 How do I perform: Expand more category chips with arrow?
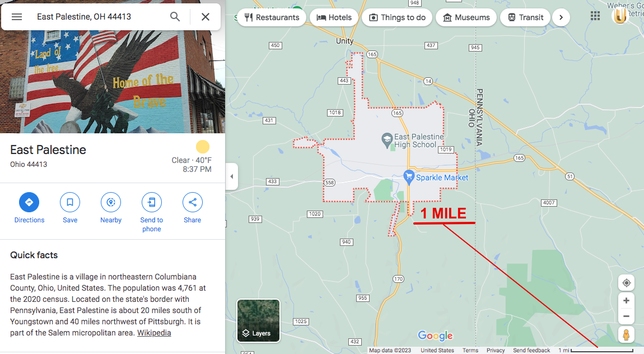[561, 18]
